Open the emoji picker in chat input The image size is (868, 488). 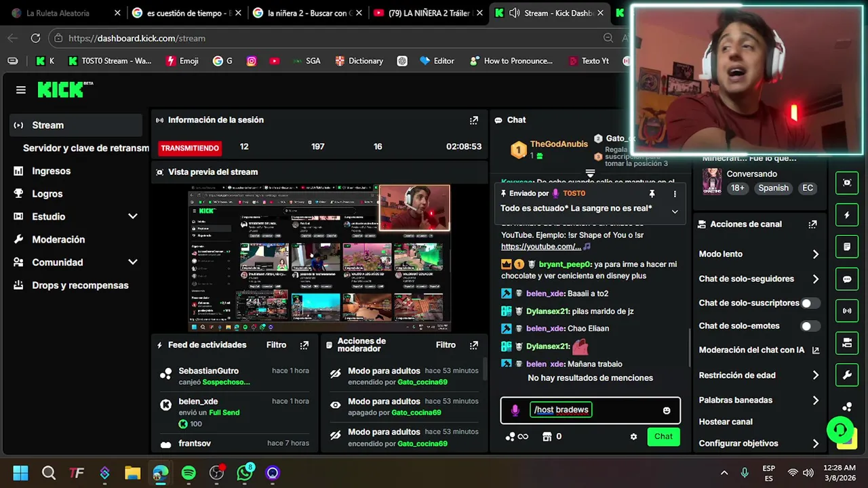tap(667, 411)
